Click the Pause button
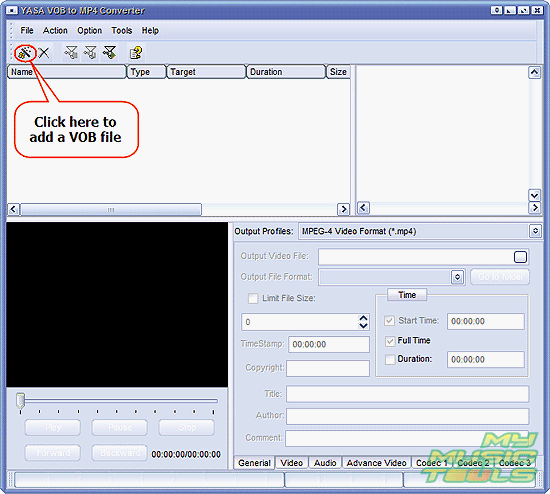 point(120,427)
